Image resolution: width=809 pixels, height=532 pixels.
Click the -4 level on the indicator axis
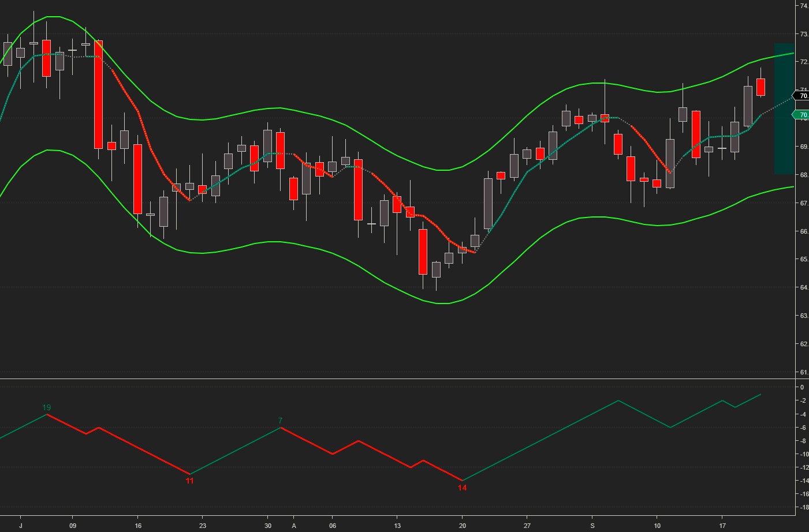click(x=802, y=414)
